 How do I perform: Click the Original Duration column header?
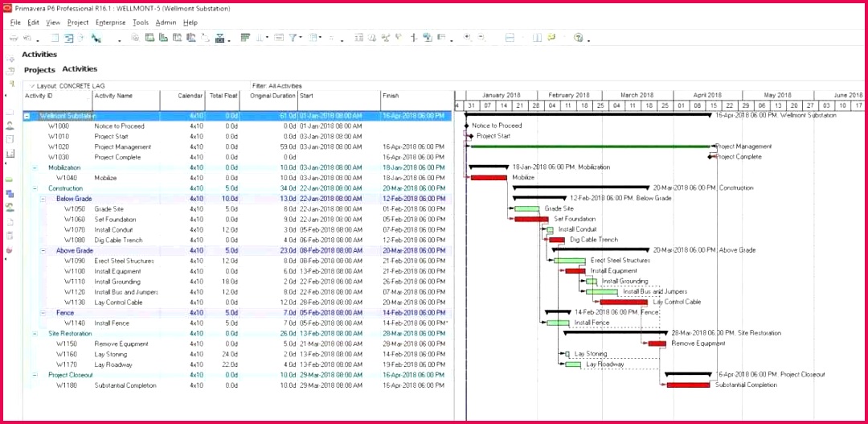pyautogui.click(x=272, y=96)
